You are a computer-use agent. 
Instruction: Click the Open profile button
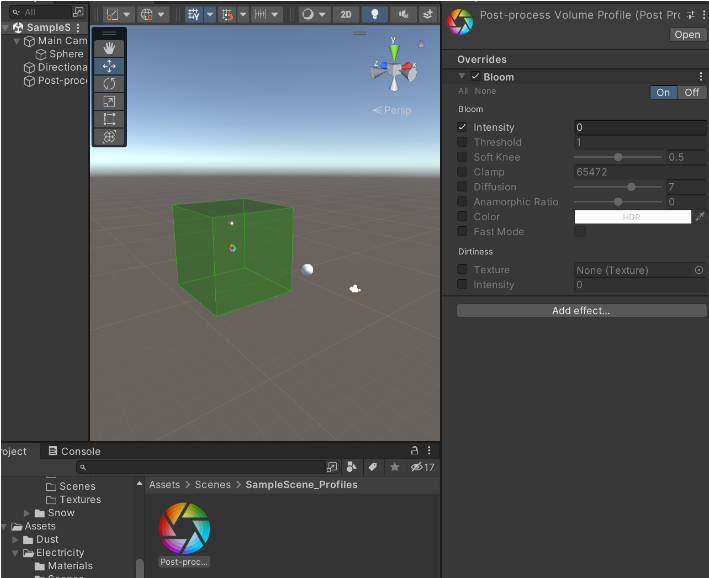click(687, 34)
